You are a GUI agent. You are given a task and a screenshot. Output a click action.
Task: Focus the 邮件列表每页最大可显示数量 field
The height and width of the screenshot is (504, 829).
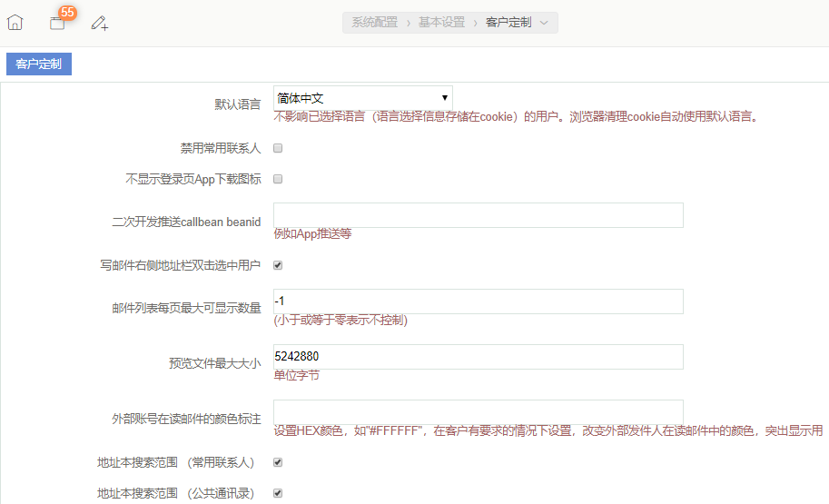point(478,301)
